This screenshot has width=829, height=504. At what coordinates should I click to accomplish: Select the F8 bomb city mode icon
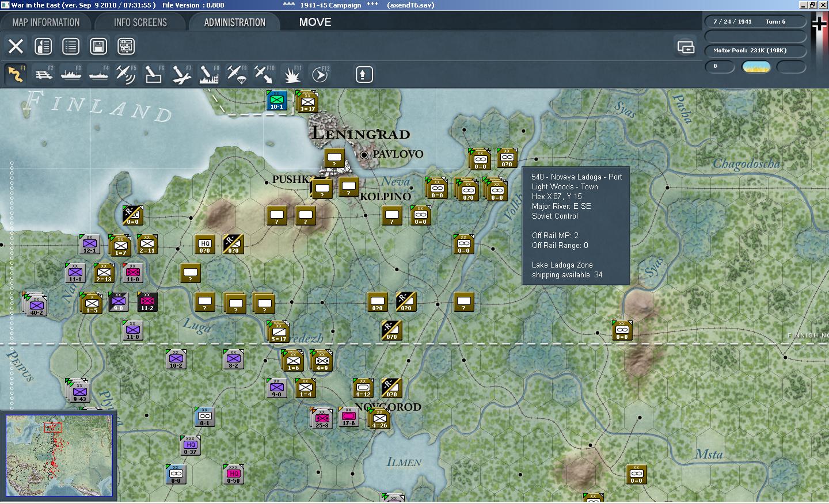tap(209, 74)
